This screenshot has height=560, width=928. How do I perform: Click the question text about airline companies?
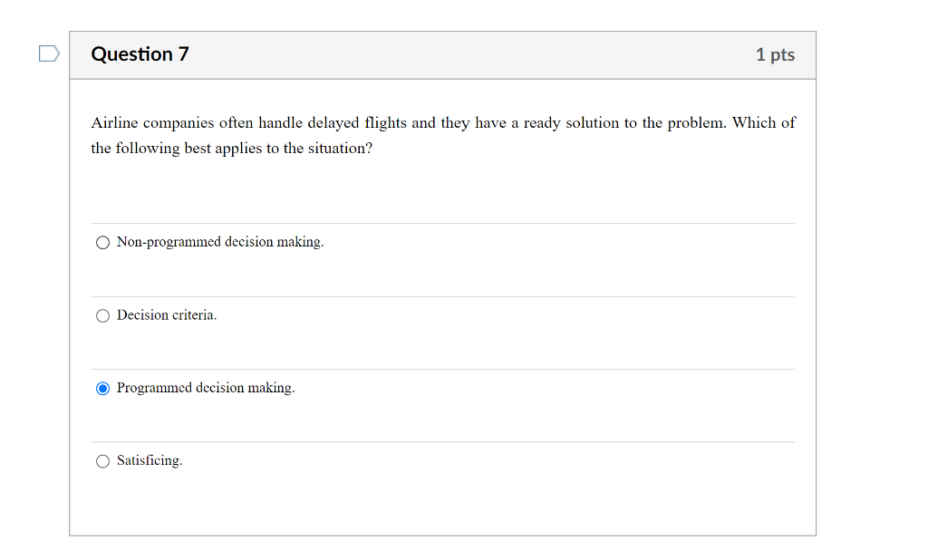tap(442, 135)
